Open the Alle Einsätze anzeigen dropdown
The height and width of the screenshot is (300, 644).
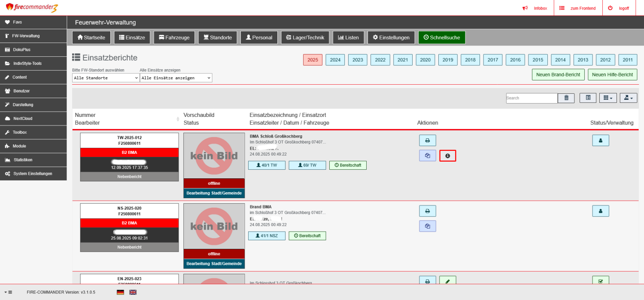176,78
